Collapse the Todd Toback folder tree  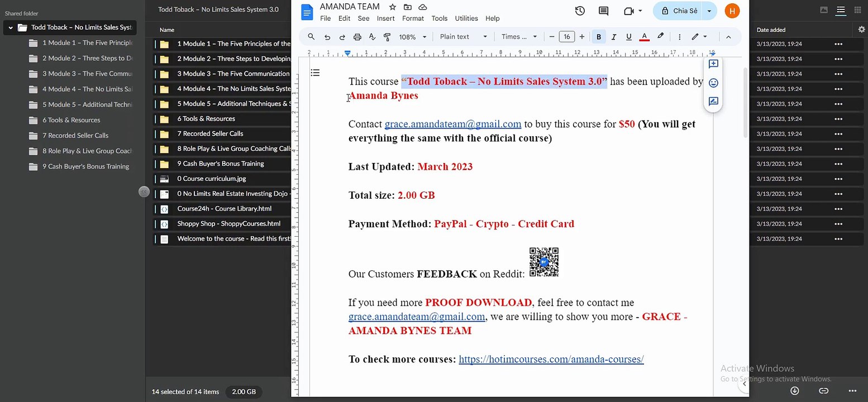point(11,27)
